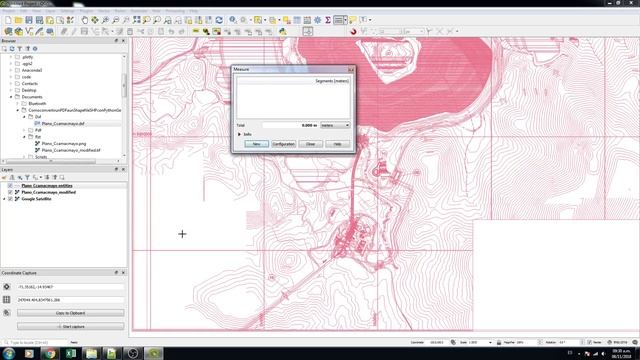Open Chrome from the taskbar

[50, 353]
